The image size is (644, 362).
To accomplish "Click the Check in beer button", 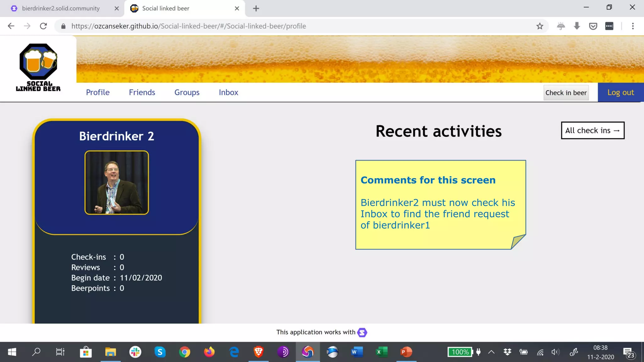I will [566, 93].
